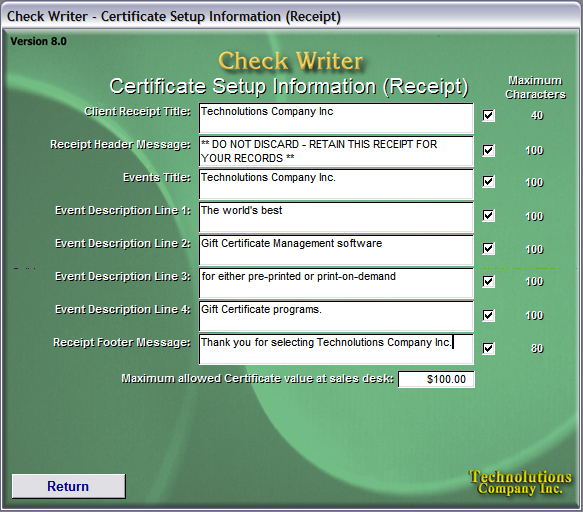Toggle Event Description Line 4 checkbox
The width and height of the screenshot is (583, 512).
pos(488,315)
